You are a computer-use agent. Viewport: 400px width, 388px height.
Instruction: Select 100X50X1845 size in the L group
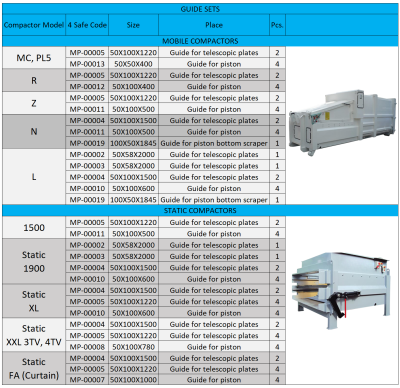[133, 200]
